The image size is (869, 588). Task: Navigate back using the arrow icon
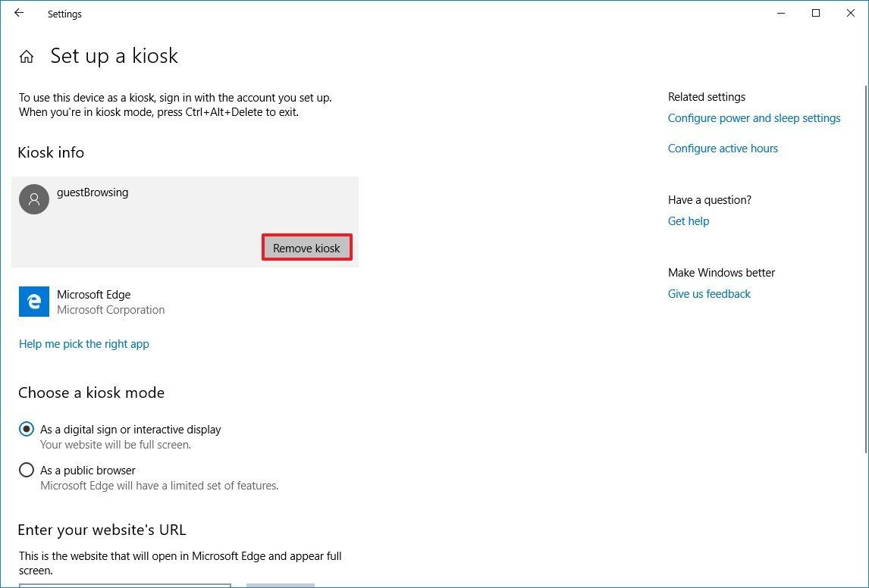18,13
